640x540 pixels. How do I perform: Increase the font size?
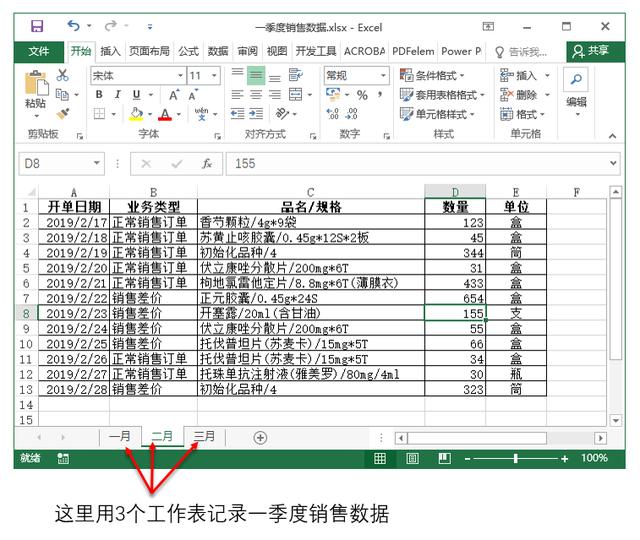pos(174,95)
